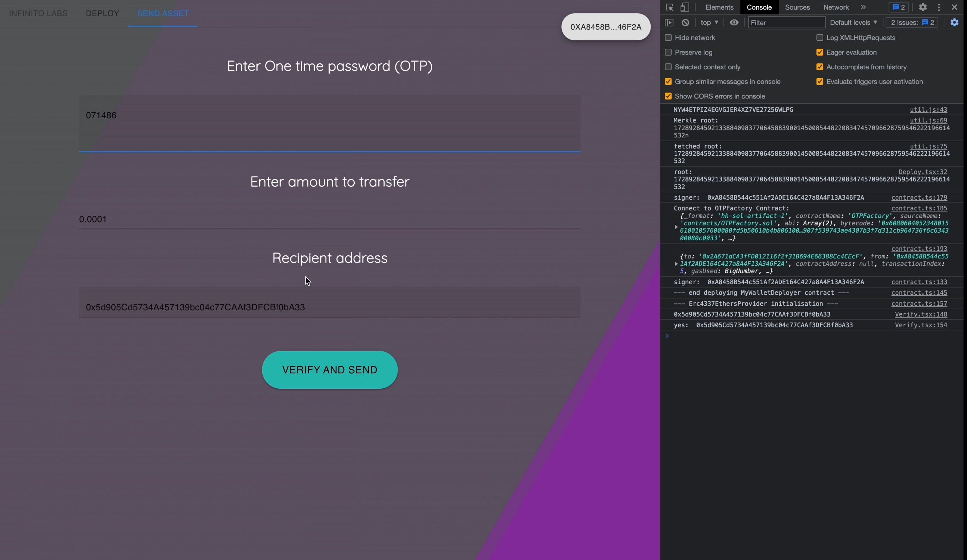Go to INFINITO LABS tab
The height and width of the screenshot is (560, 967).
click(x=38, y=14)
